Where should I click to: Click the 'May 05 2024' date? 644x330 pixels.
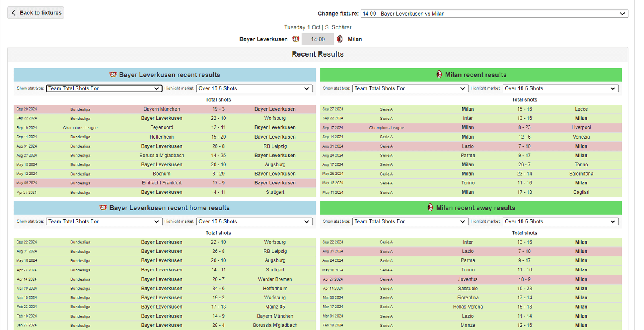[27, 183]
